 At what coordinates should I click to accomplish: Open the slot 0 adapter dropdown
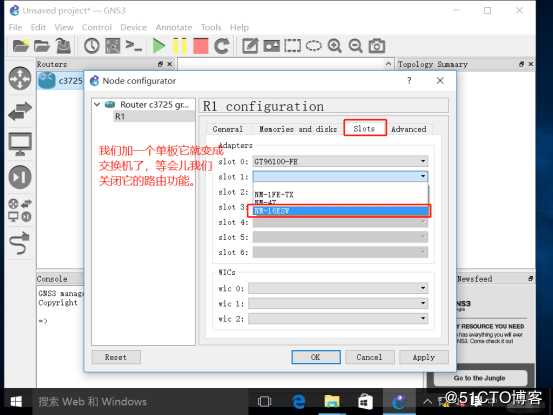click(340, 161)
